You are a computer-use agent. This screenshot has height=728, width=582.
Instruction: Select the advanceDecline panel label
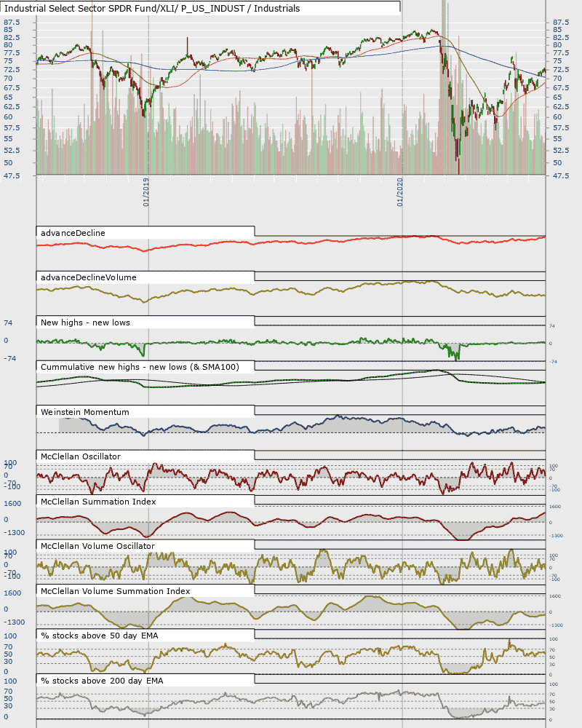(73, 233)
